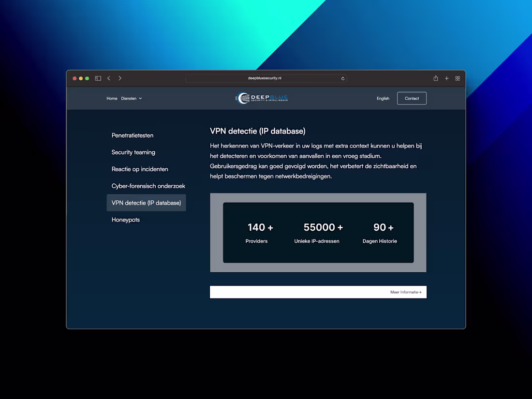Viewport: 532px width, 399px height.
Task: Select Honeypots in the sidebar
Action: click(x=125, y=220)
